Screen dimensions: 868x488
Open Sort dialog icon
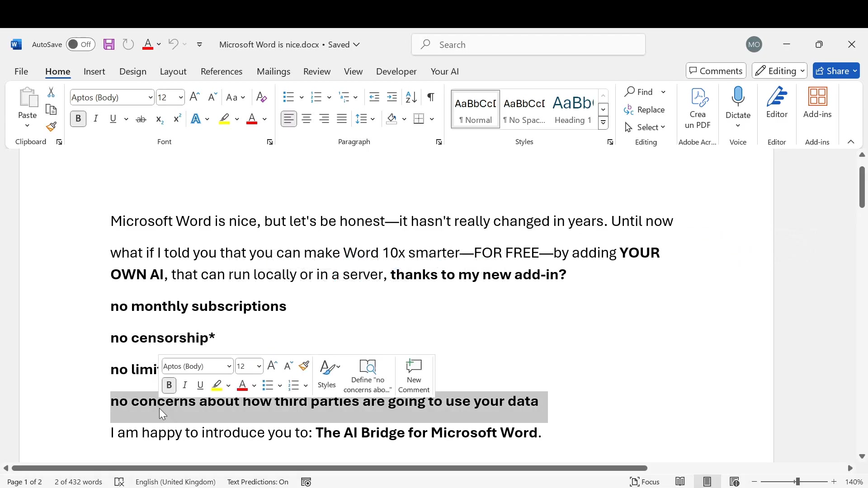pos(411,97)
